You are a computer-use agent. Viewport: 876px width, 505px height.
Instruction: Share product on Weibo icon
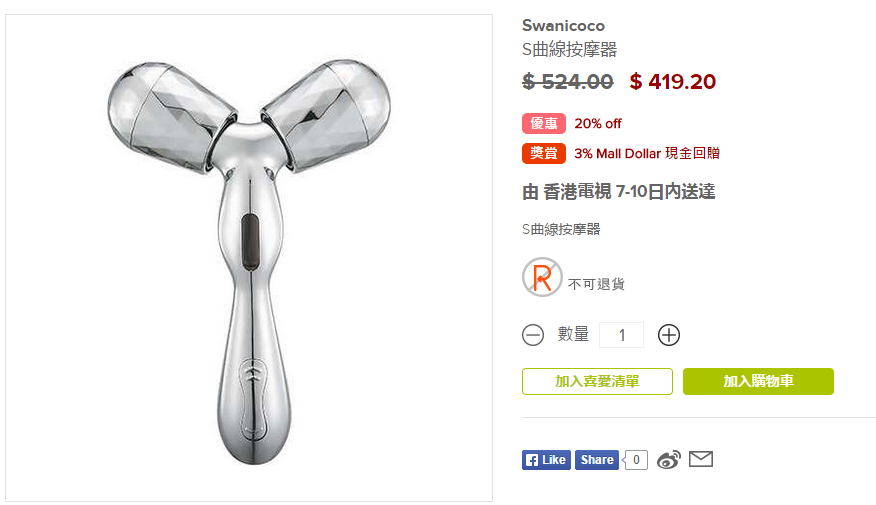click(x=669, y=459)
